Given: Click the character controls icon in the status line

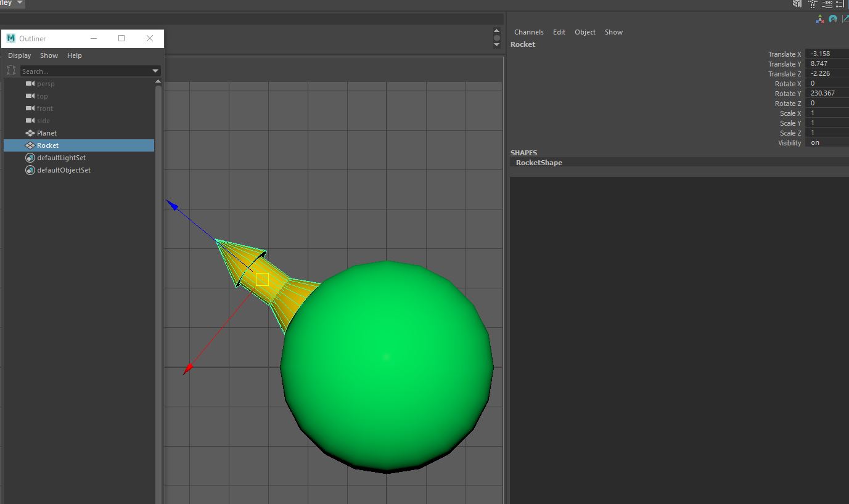Looking at the screenshot, I should pos(813,4).
